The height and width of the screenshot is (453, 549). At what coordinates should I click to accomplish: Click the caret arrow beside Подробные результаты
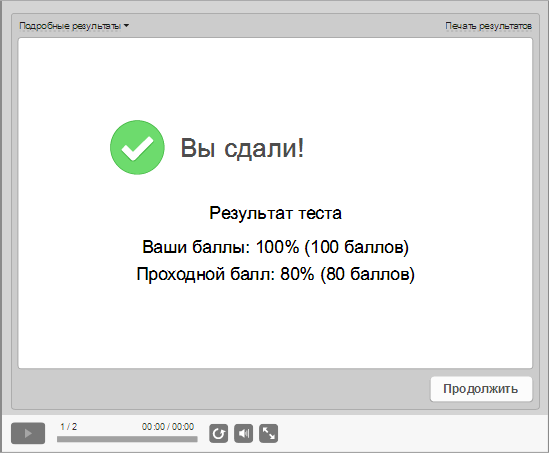[126, 26]
